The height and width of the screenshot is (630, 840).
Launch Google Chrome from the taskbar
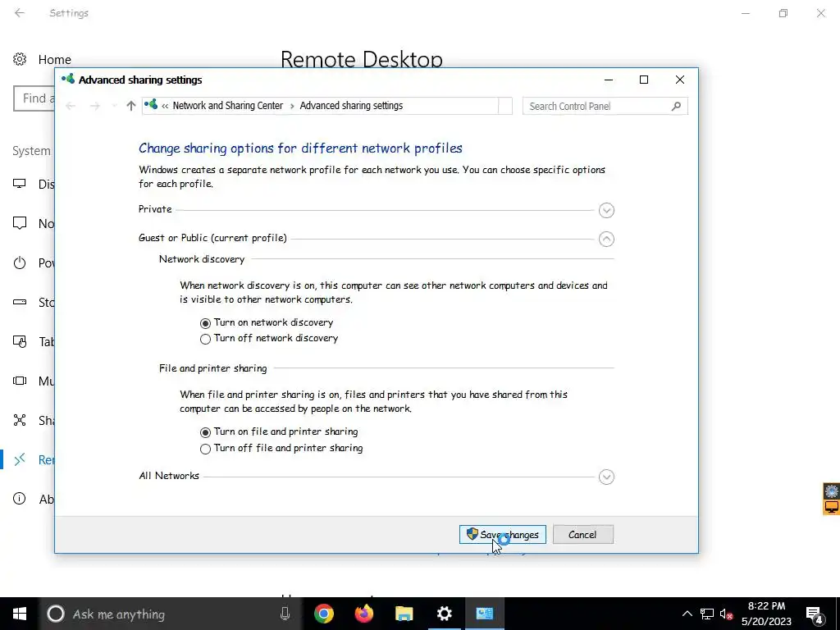point(324,614)
